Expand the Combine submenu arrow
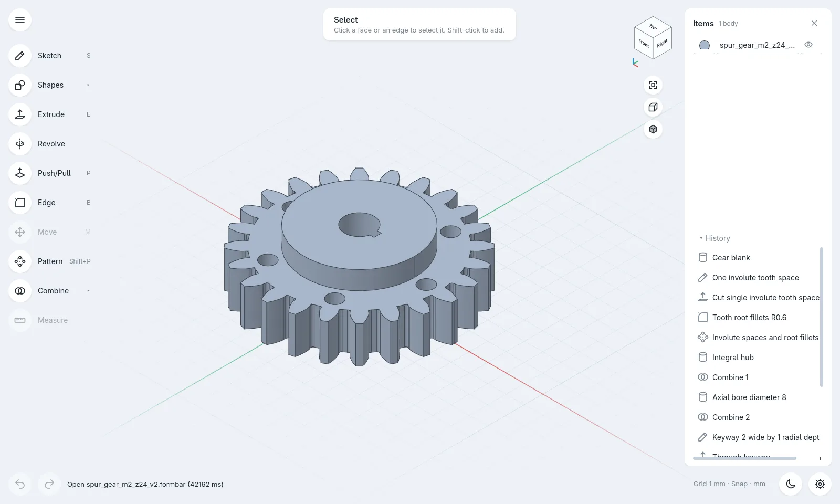Image resolution: width=840 pixels, height=504 pixels. 88,291
